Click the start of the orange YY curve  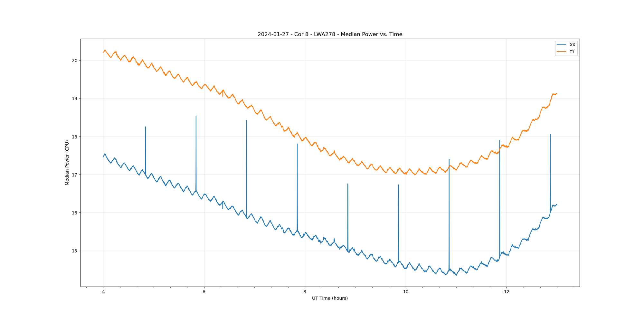(103, 52)
